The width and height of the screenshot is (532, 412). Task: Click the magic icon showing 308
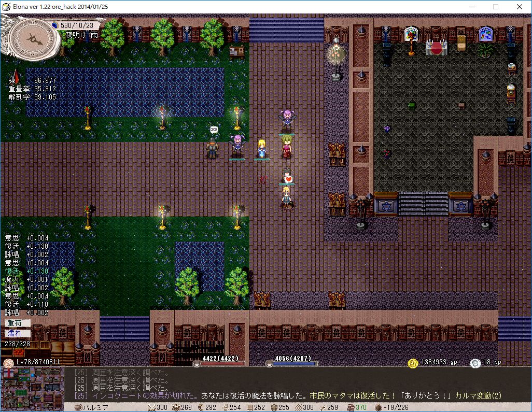pos(298,407)
